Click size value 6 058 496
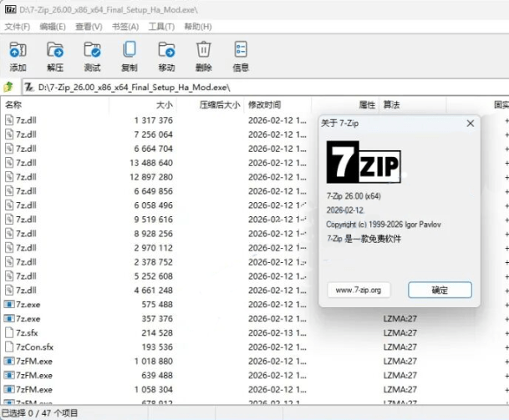Screen dimensions: 509x420 [x=154, y=205]
